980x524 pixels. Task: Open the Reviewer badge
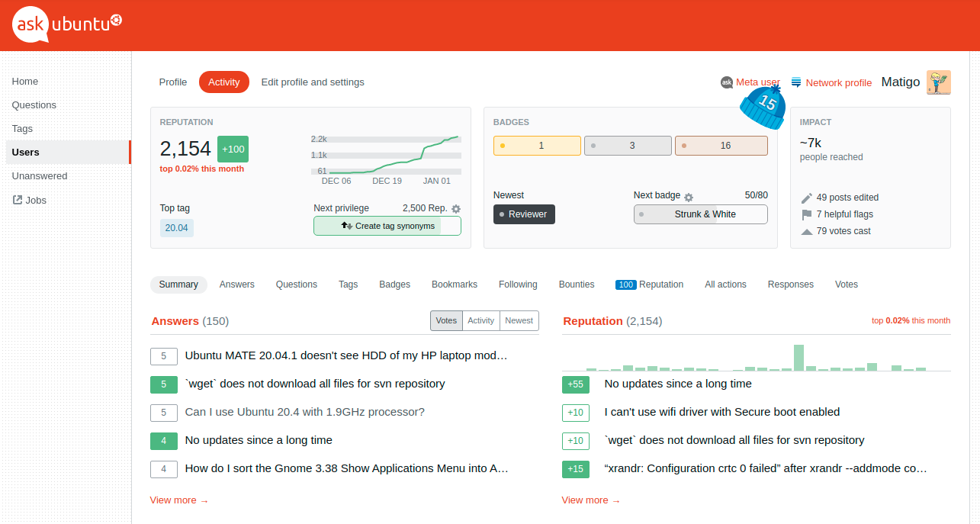(x=524, y=214)
